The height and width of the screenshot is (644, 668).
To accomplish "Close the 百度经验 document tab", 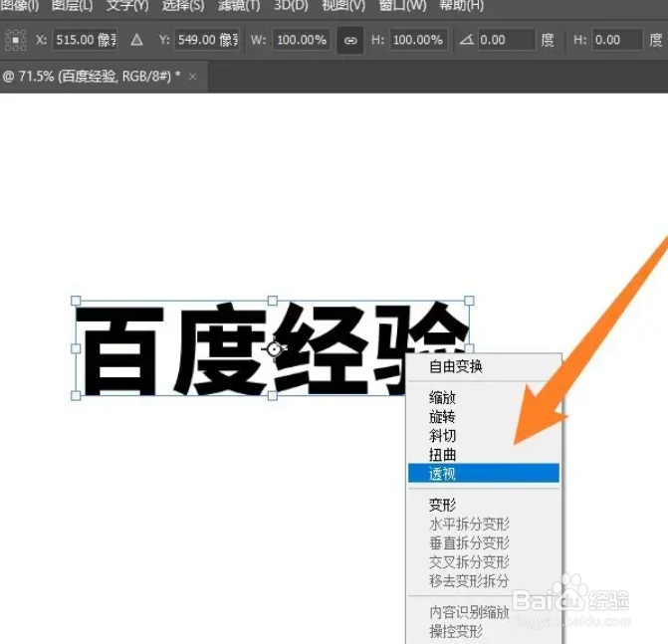I will pos(192,77).
